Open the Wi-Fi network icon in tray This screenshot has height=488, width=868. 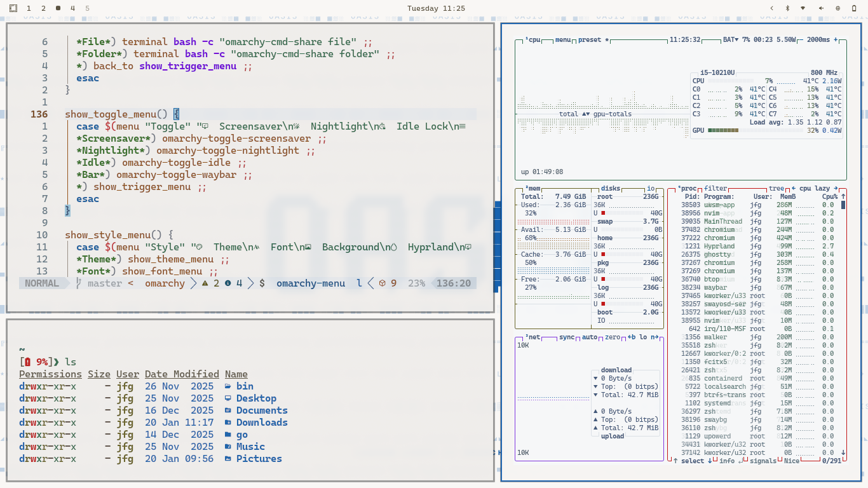pyautogui.click(x=804, y=8)
